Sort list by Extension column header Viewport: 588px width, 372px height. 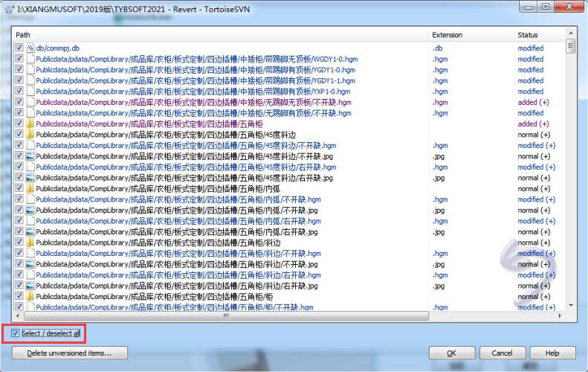click(x=471, y=35)
